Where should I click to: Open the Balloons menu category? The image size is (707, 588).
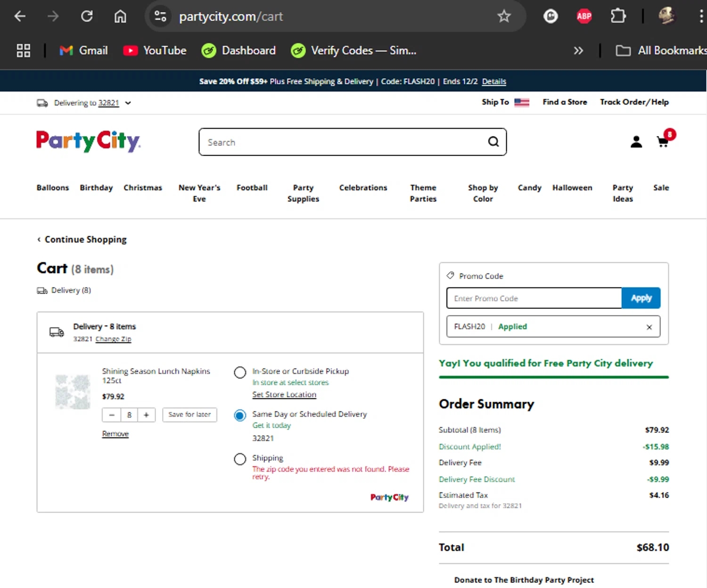[53, 188]
